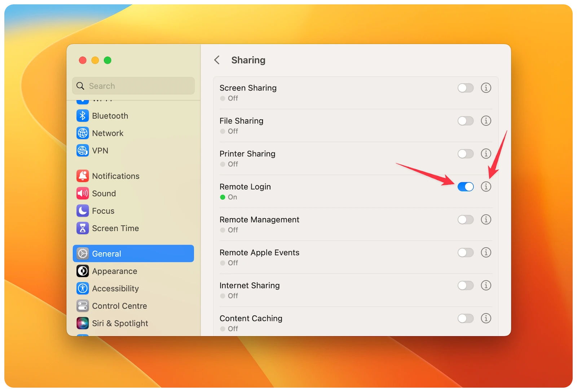The image size is (577, 392).
Task: Open Screen Time settings pane
Action: tap(133, 228)
